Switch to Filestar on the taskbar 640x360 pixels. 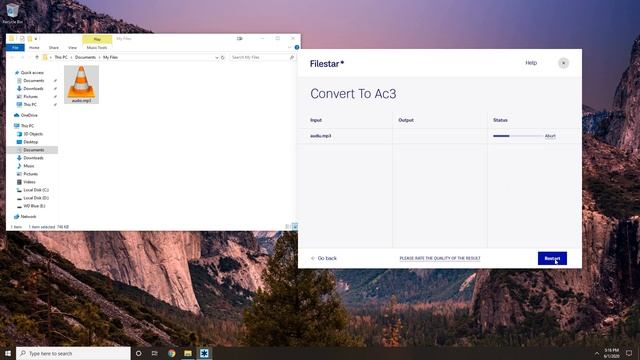click(204, 353)
